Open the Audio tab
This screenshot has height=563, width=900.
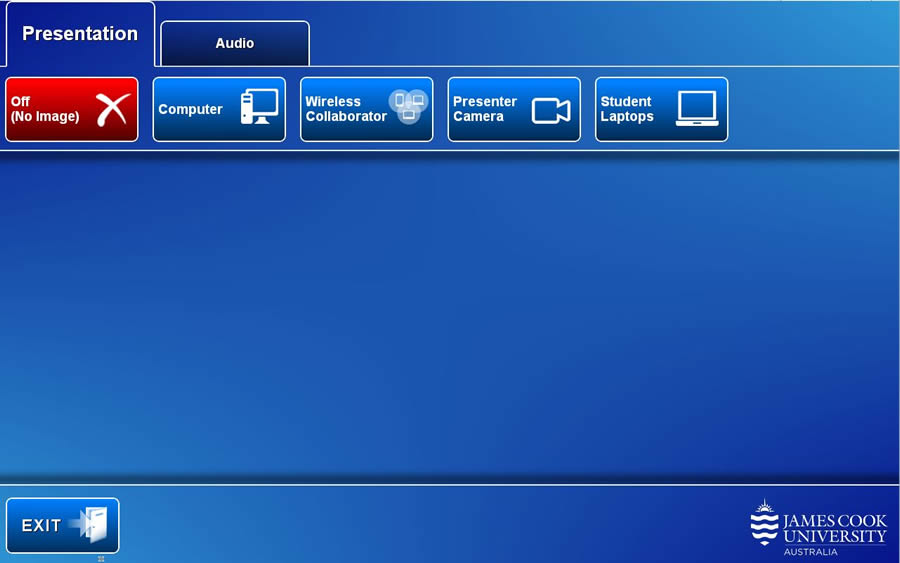pos(235,44)
